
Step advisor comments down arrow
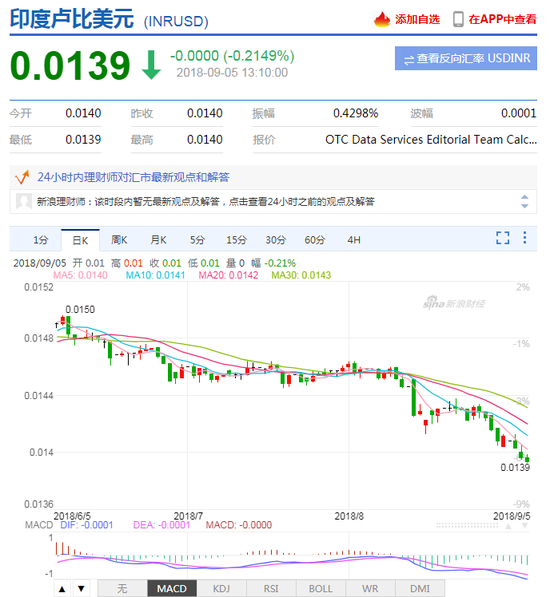click(524, 206)
